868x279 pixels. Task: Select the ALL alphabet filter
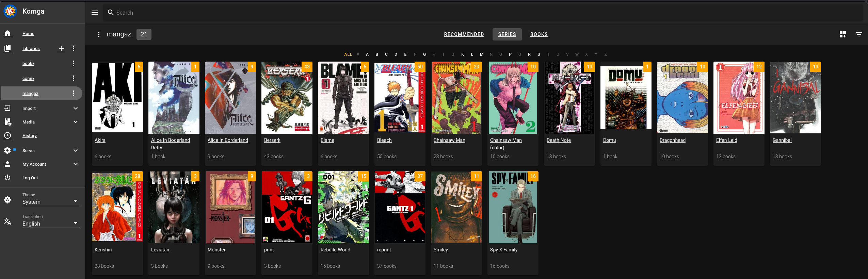point(348,54)
